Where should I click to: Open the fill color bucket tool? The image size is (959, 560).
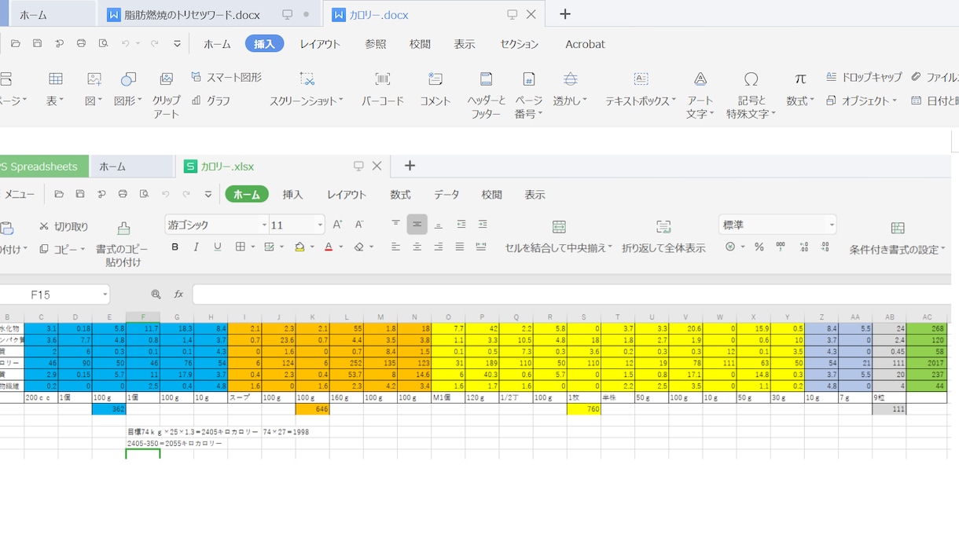(299, 247)
